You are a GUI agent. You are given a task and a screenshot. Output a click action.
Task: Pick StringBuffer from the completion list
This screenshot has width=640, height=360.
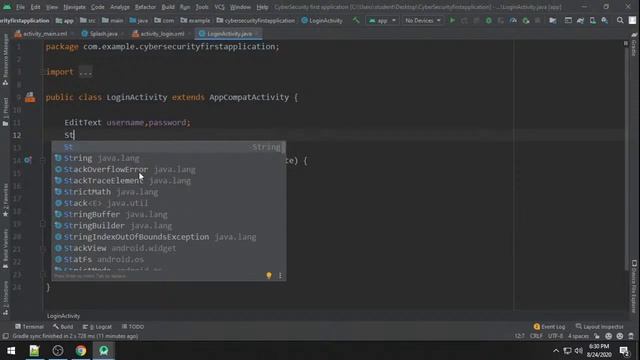point(169,214)
